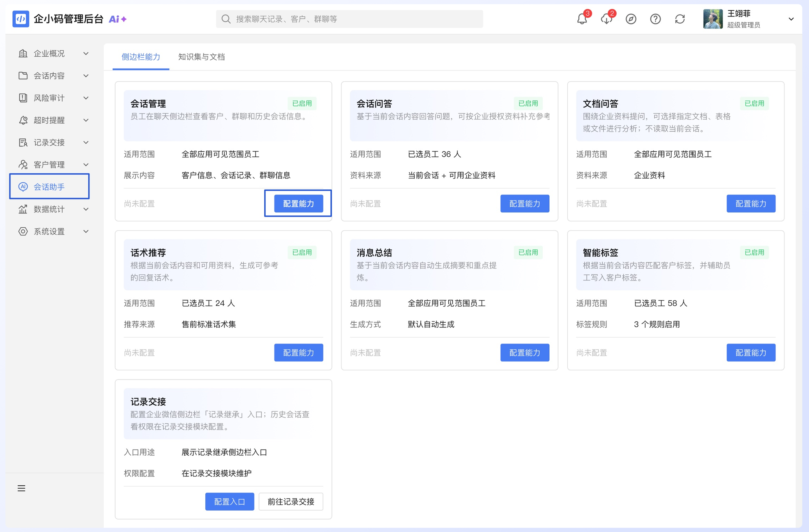
Task: Open the cloud download icon
Action: [606, 19]
